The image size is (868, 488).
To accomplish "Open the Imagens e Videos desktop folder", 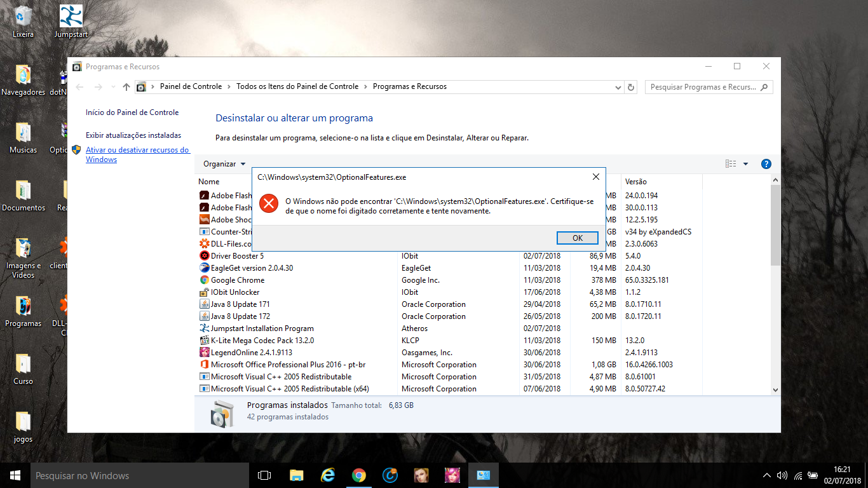I will (x=23, y=258).
